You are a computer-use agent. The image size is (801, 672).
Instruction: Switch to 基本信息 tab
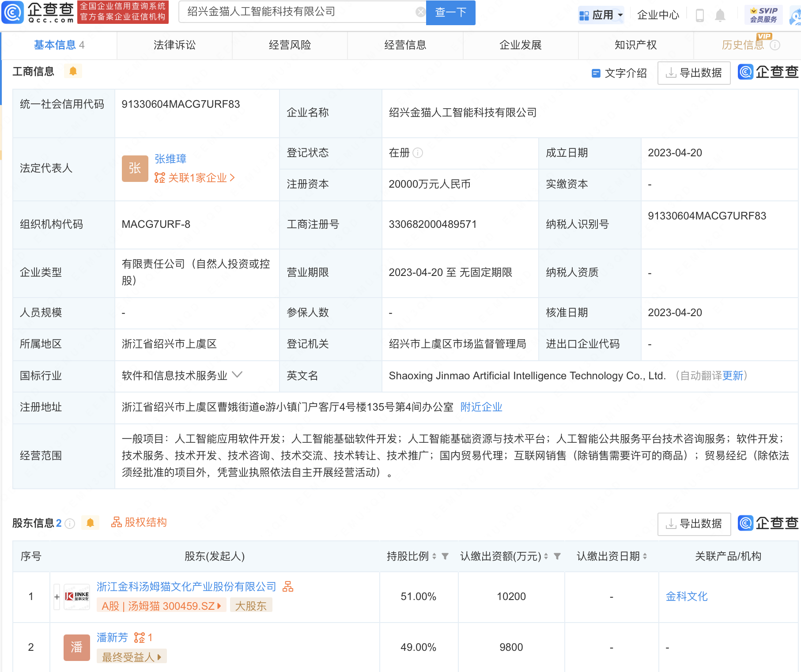point(59,45)
